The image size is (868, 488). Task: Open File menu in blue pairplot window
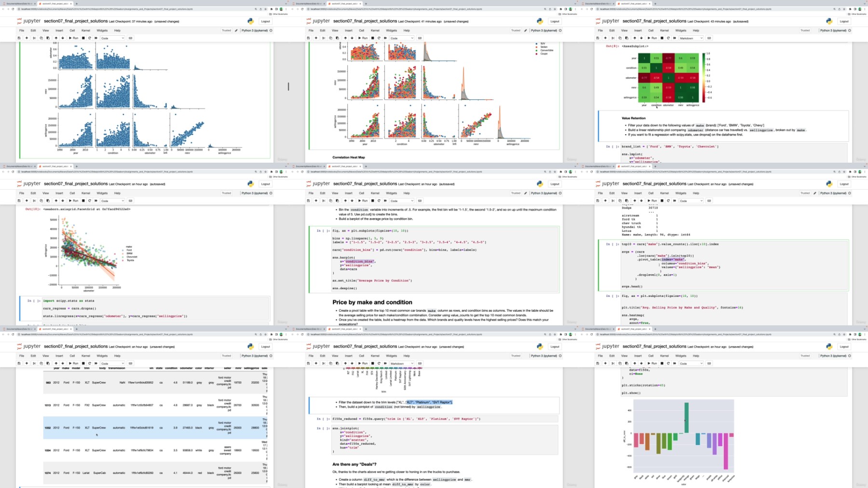tap(22, 30)
